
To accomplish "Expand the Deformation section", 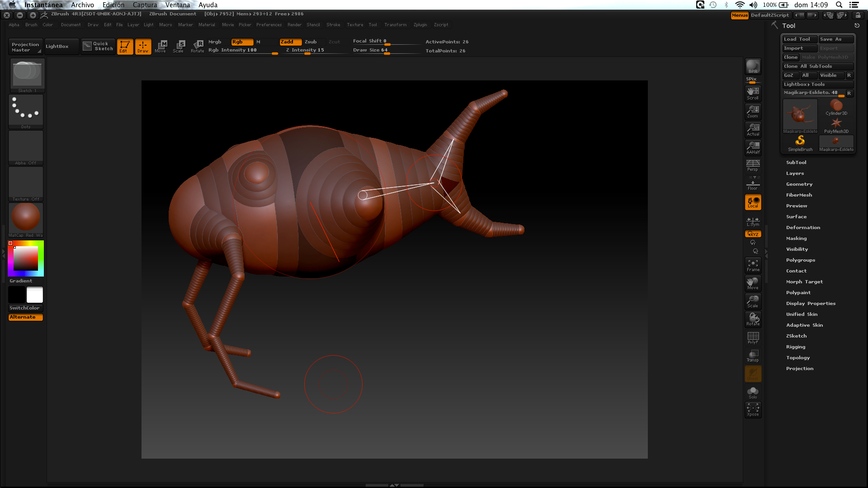I will (802, 227).
